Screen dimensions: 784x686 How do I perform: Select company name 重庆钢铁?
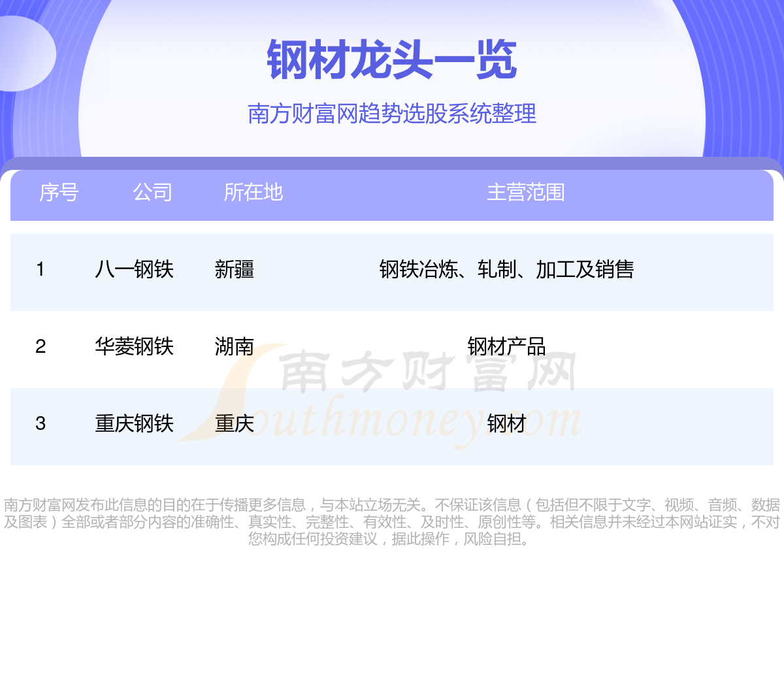point(135,423)
